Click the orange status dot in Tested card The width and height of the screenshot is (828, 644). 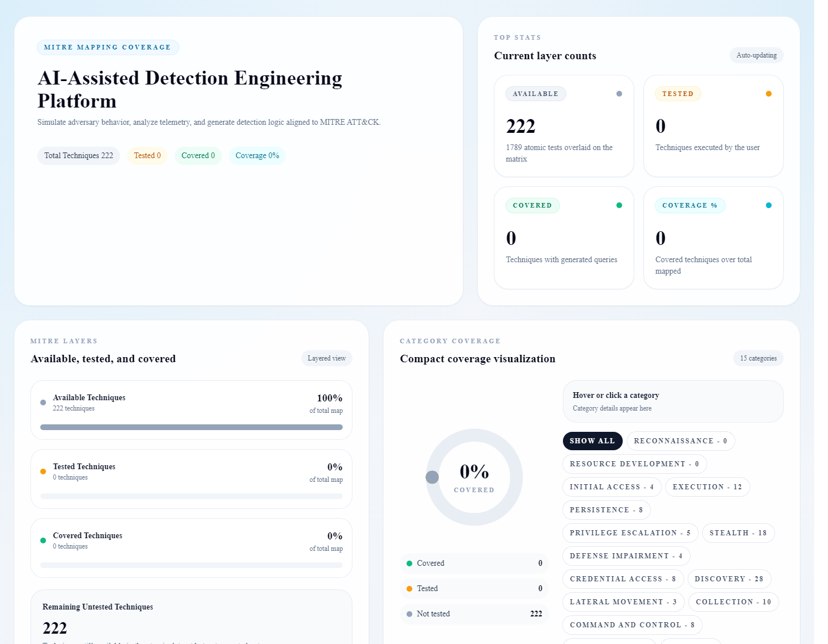point(769,94)
